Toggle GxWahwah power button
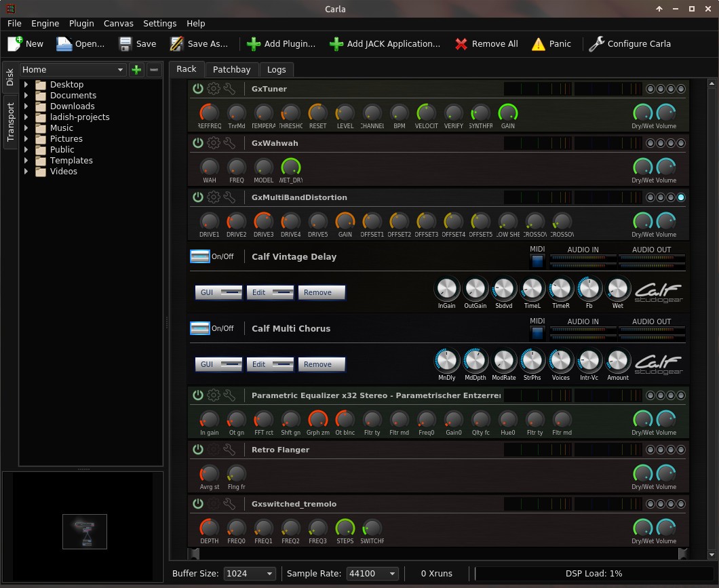719x588 pixels. click(x=197, y=143)
